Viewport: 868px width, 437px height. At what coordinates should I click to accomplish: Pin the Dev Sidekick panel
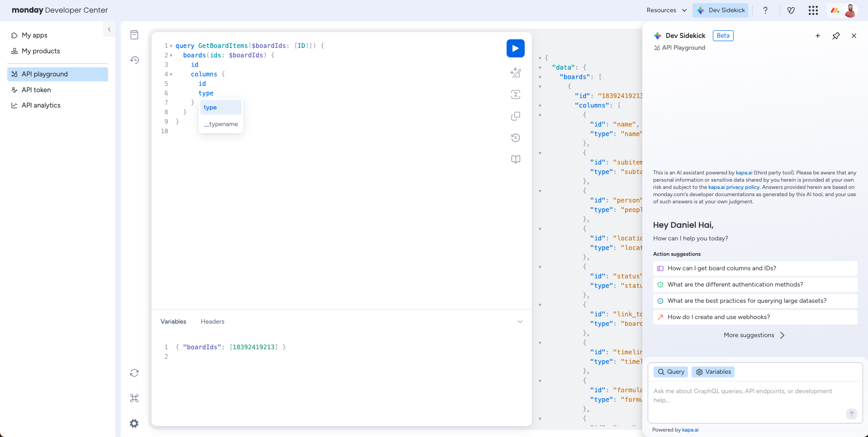[x=836, y=36]
